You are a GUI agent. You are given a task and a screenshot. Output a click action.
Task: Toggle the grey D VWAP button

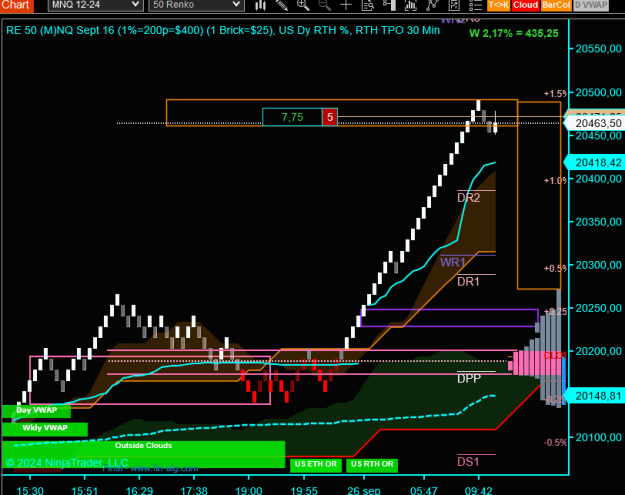click(591, 5)
